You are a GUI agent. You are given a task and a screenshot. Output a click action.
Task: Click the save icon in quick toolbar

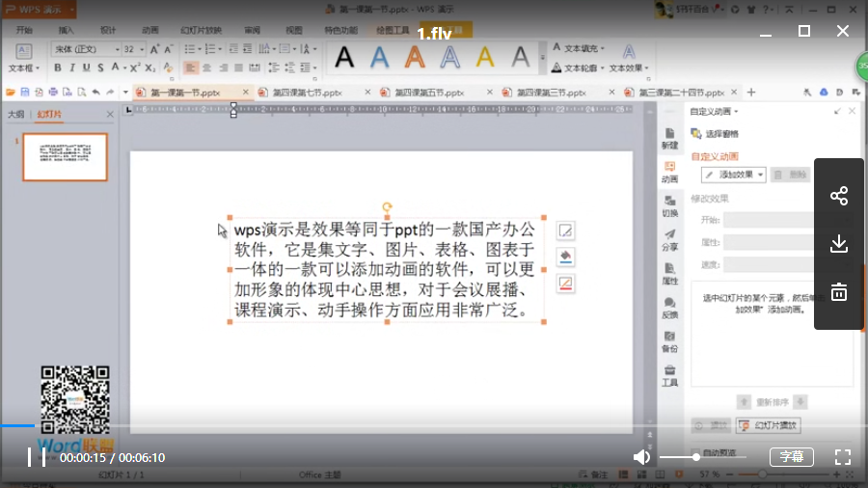[25, 92]
